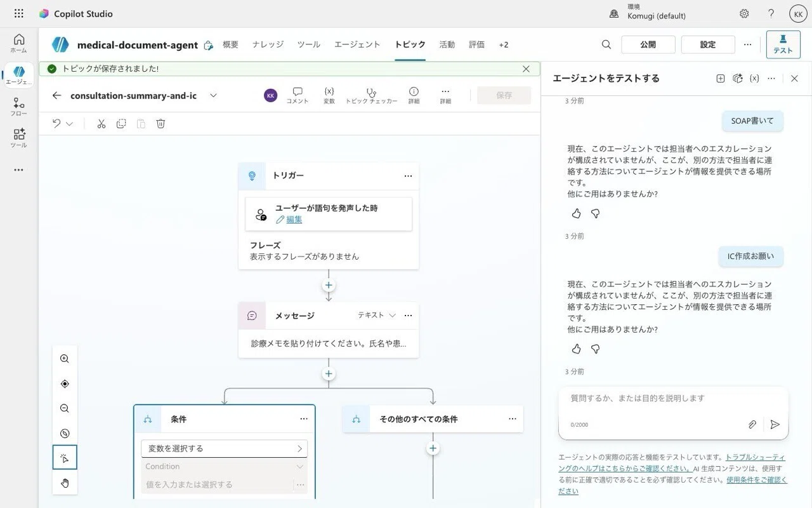The width and height of the screenshot is (812, 508).
Task: Open Tools (ツール) in the left sidebar
Action: pyautogui.click(x=18, y=138)
